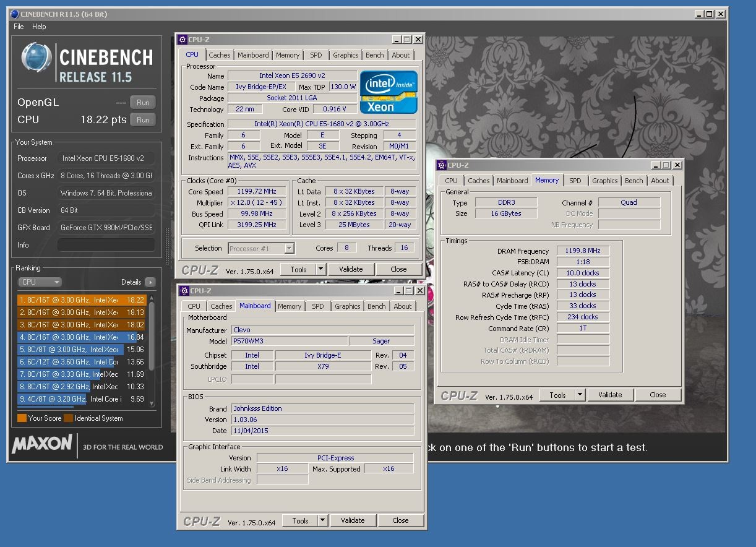Viewport: 756px width, 547px height.
Task: Switch to the SPD tab in the Memory window
Action: pos(575,181)
